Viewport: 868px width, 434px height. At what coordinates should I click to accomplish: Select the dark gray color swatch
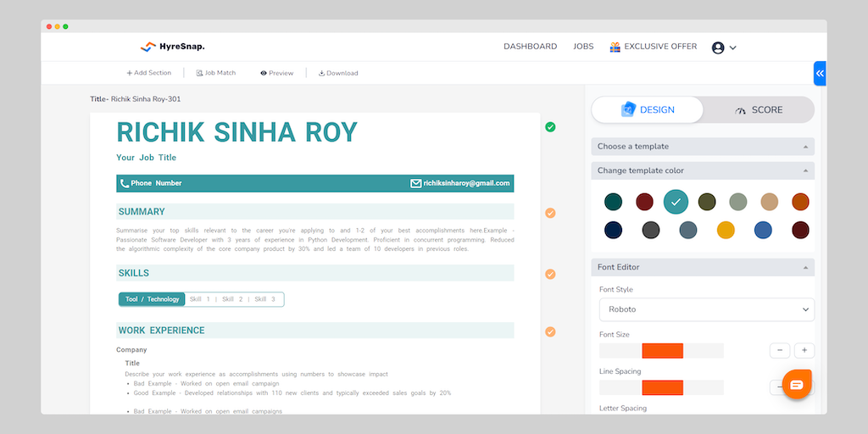651,231
